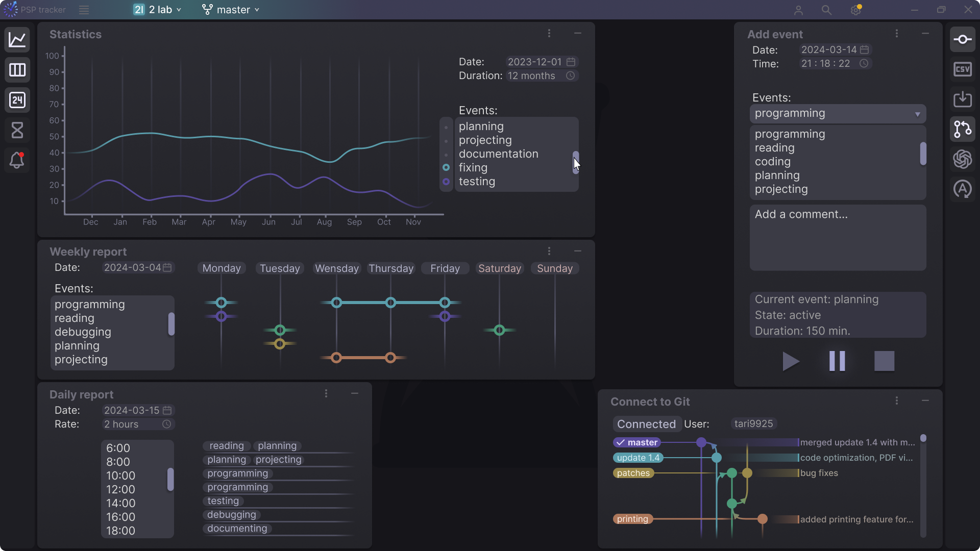Select the Saturday column header
980x551 pixels.
click(x=499, y=269)
